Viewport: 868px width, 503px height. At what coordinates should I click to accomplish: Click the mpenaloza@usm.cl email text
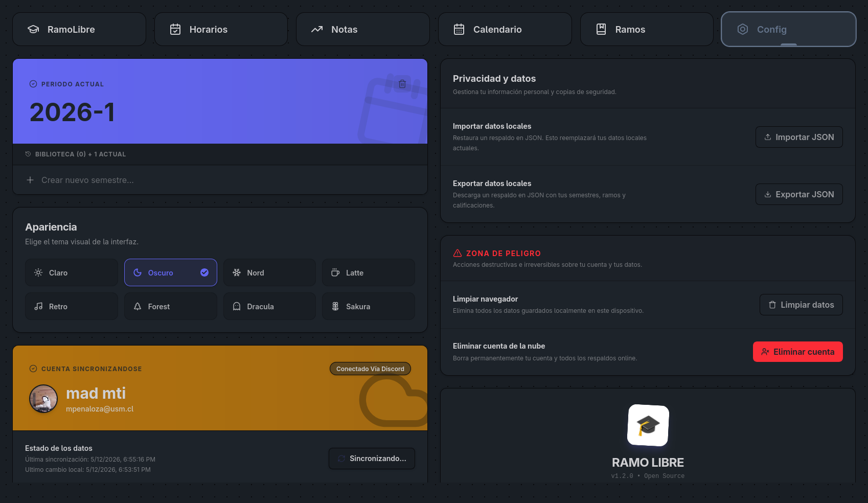[x=100, y=409]
